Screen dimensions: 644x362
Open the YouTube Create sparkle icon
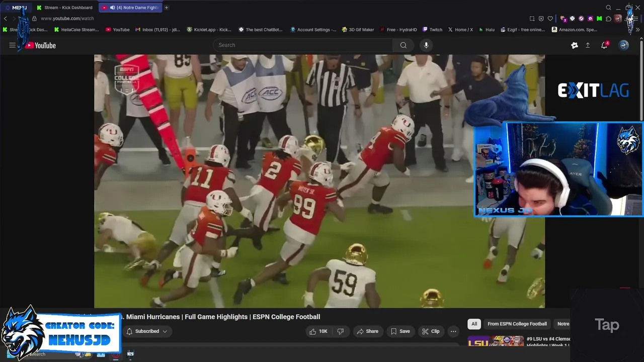tap(575, 45)
